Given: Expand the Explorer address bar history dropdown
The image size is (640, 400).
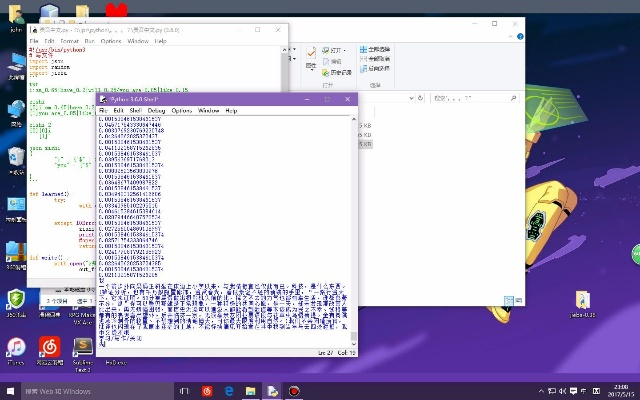Looking at the screenshot, I should [409, 98].
